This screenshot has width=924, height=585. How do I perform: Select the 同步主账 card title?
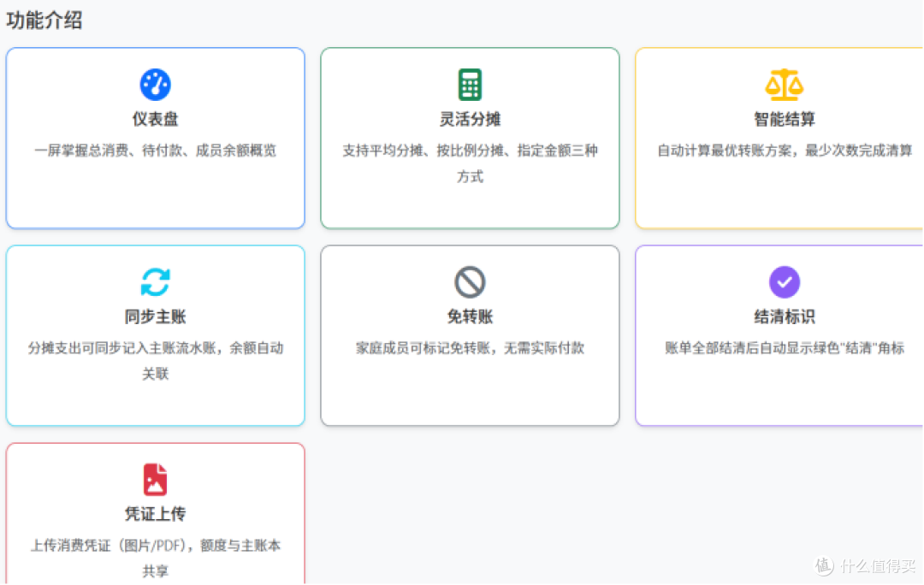click(155, 316)
